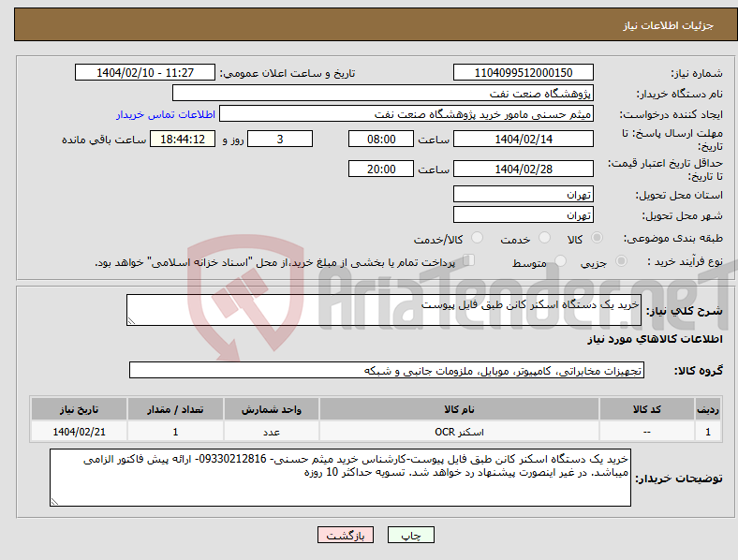Click the بازگشت back button
This screenshot has width=738, height=560.
[x=346, y=535]
